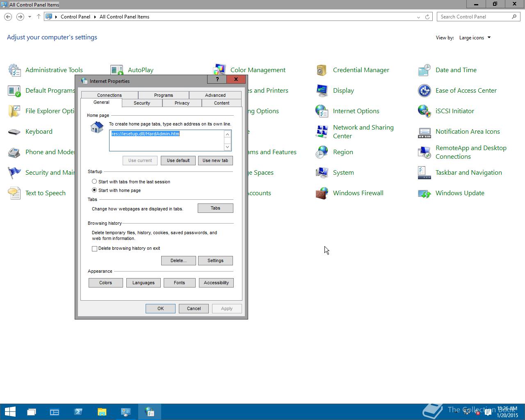Open Windows Update icon
The image size is (525, 420).
click(x=425, y=193)
